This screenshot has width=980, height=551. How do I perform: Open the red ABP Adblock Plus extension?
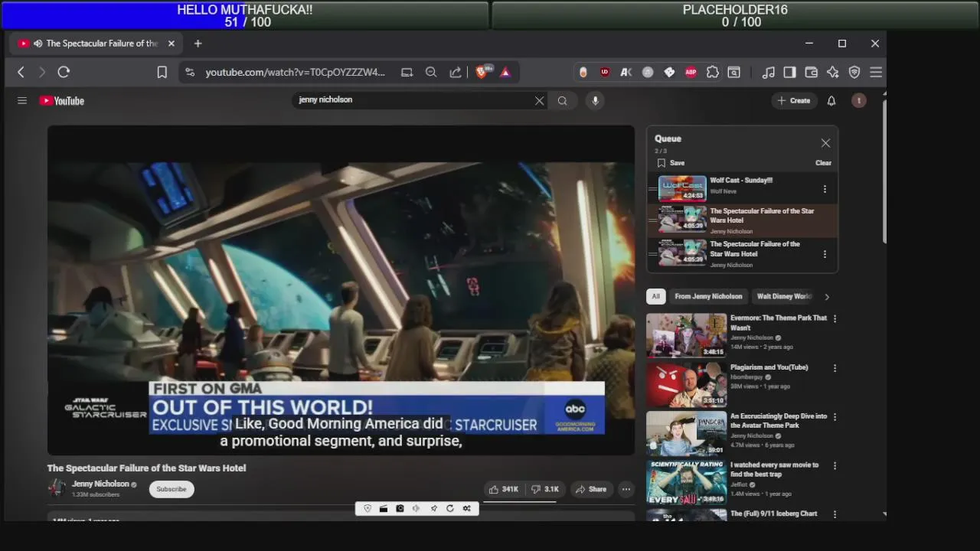point(691,72)
